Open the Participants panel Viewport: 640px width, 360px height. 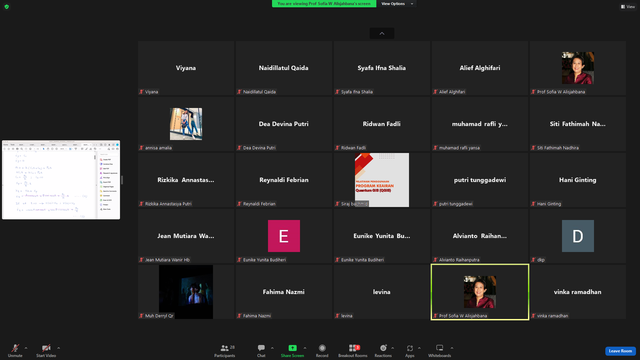coord(224,350)
